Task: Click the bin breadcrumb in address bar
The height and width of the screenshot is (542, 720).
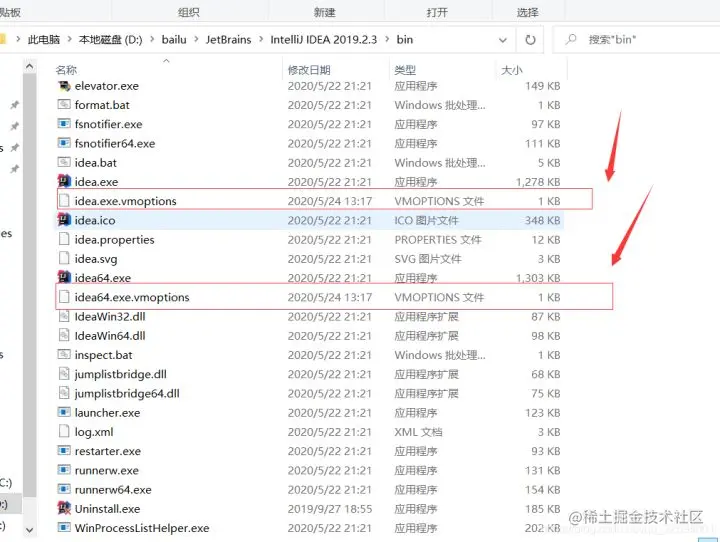Action: click(x=405, y=40)
